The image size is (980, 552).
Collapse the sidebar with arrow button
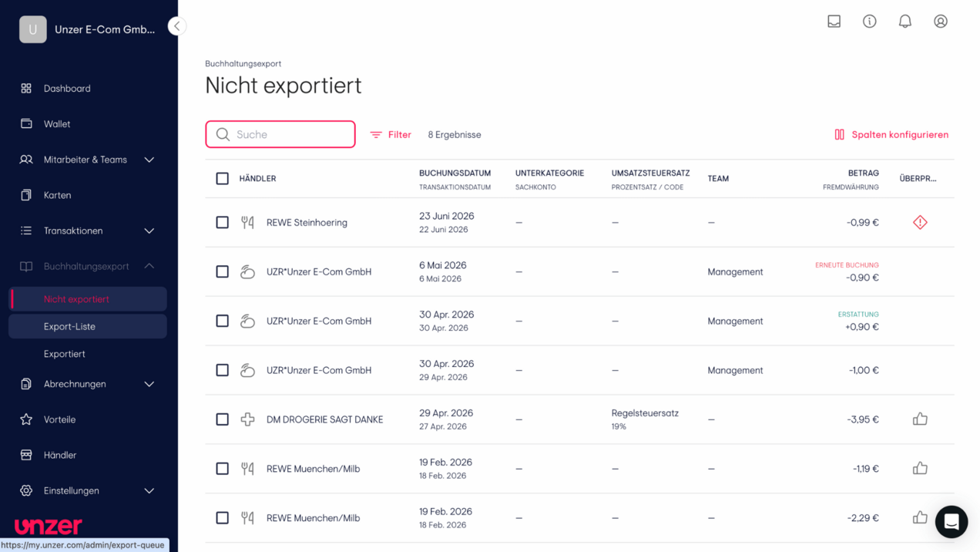pyautogui.click(x=177, y=26)
